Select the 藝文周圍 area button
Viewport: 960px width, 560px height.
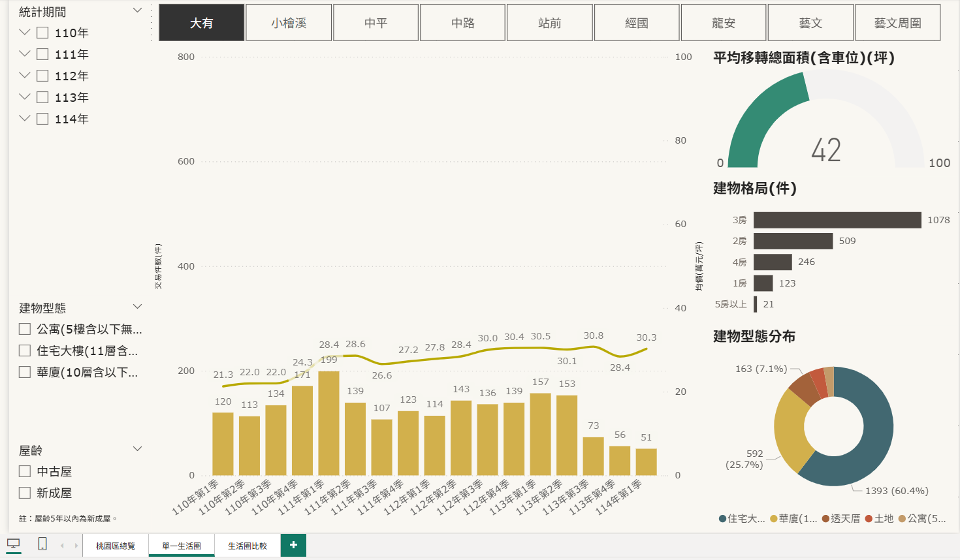point(897,23)
